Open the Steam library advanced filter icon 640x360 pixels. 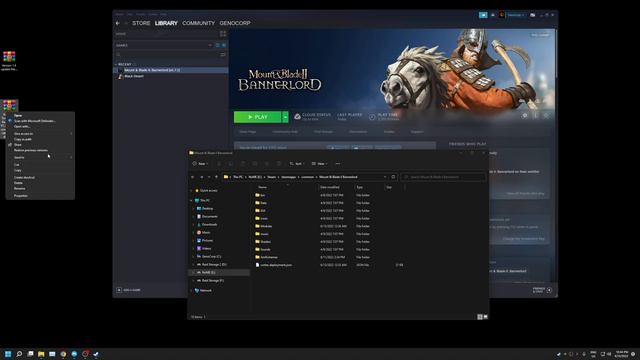click(223, 54)
